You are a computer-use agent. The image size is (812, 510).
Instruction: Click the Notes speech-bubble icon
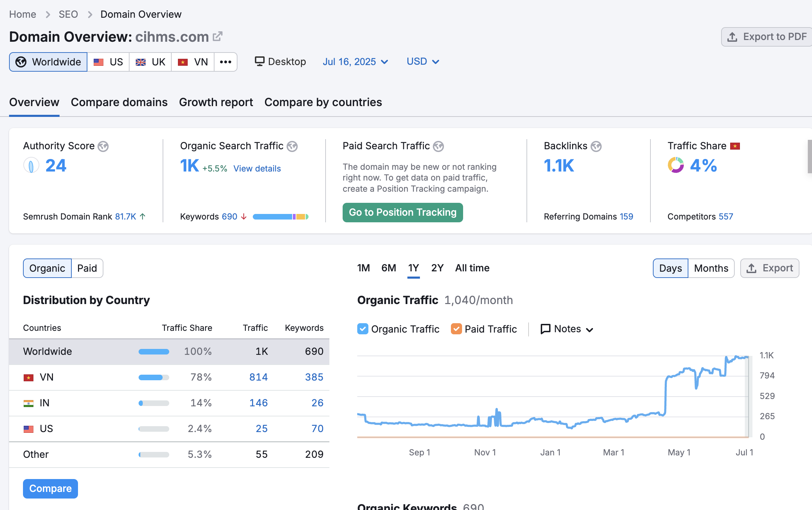click(545, 328)
